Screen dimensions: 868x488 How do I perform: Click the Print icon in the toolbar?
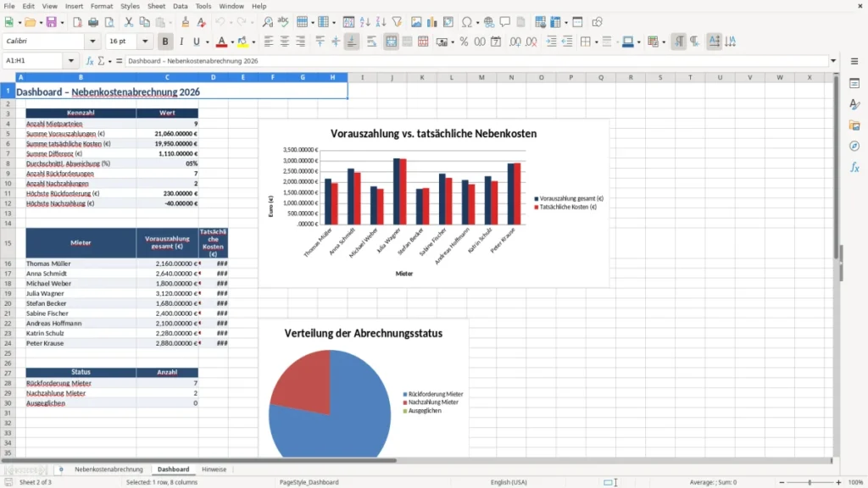[x=93, y=22]
